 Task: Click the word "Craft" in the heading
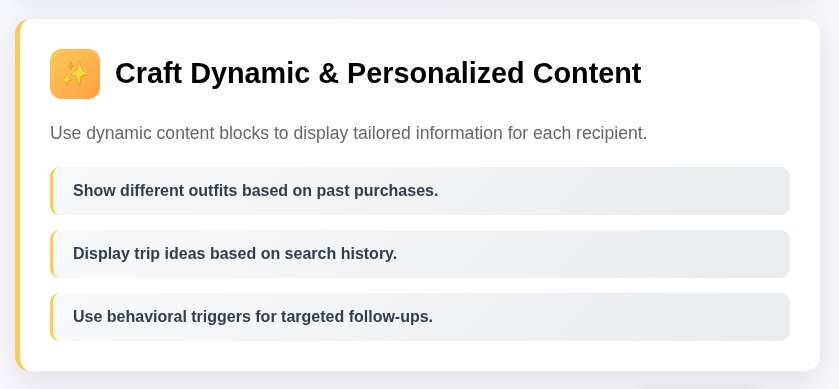point(148,73)
